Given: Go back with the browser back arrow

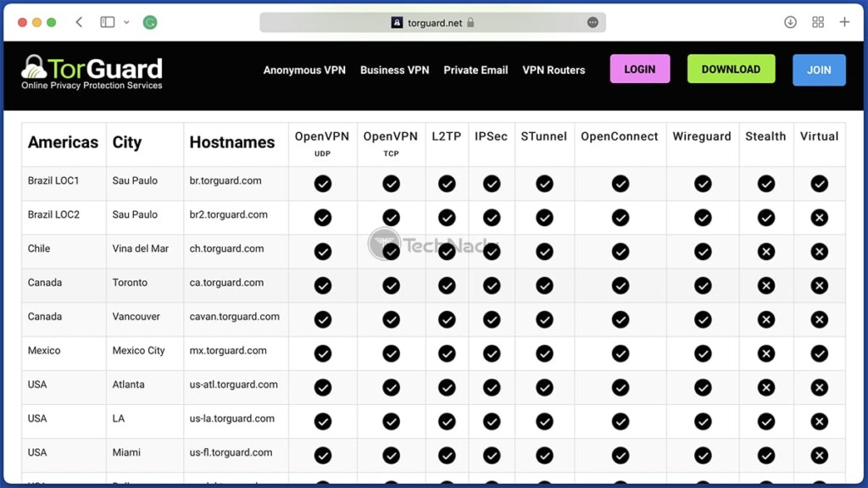Looking at the screenshot, I should 79,22.
